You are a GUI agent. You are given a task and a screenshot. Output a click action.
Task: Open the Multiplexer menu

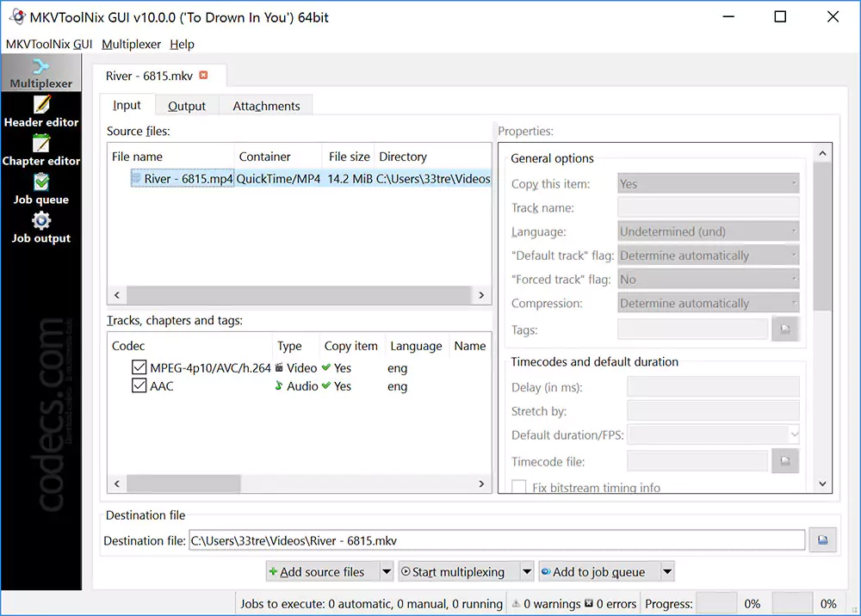131,44
